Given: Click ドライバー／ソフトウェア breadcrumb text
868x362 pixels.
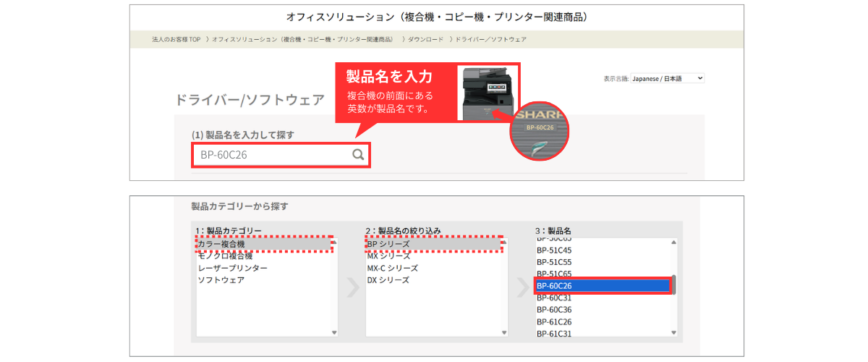Looking at the screenshot, I should coord(491,39).
